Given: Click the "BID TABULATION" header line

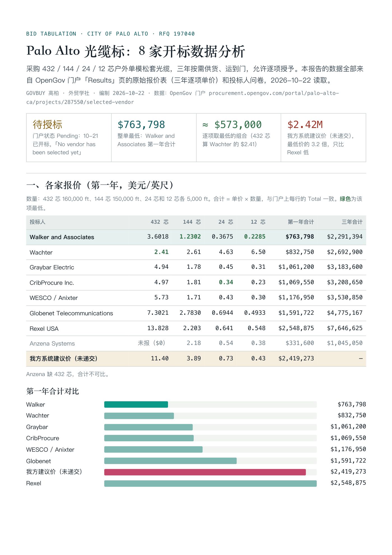Looking at the screenshot, I should (x=110, y=34).
